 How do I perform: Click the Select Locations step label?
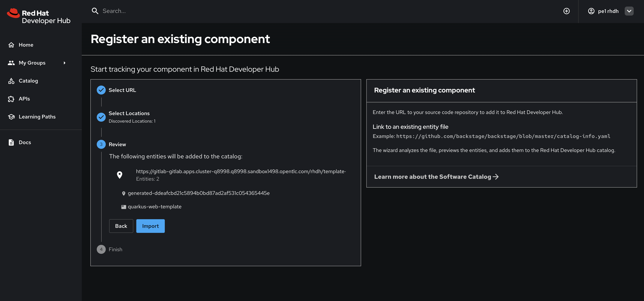tap(129, 113)
